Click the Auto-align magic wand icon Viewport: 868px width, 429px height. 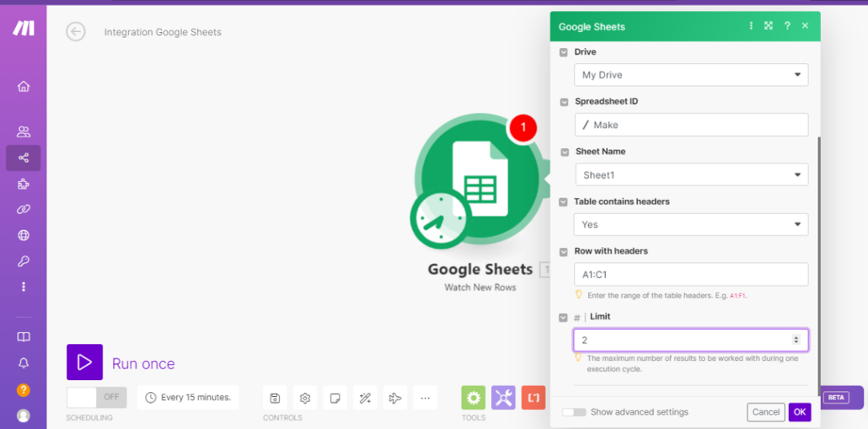tap(365, 398)
